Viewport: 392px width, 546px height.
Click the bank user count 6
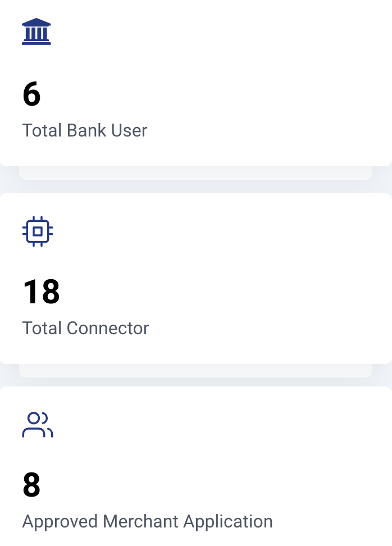point(31,94)
